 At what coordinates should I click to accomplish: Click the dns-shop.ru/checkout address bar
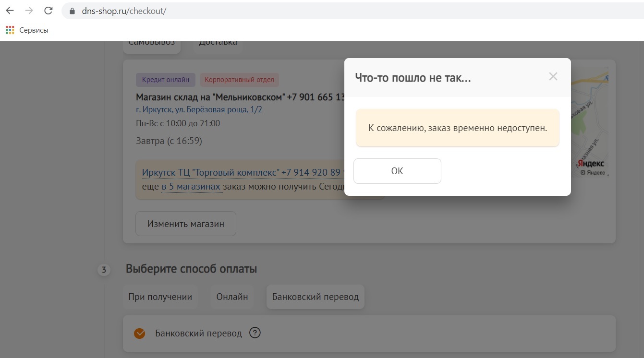353,11
